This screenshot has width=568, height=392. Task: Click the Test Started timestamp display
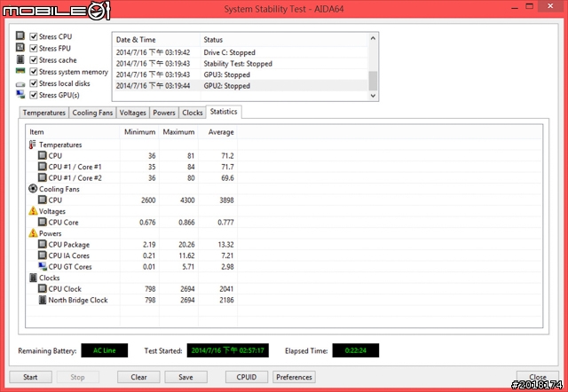pos(227,350)
